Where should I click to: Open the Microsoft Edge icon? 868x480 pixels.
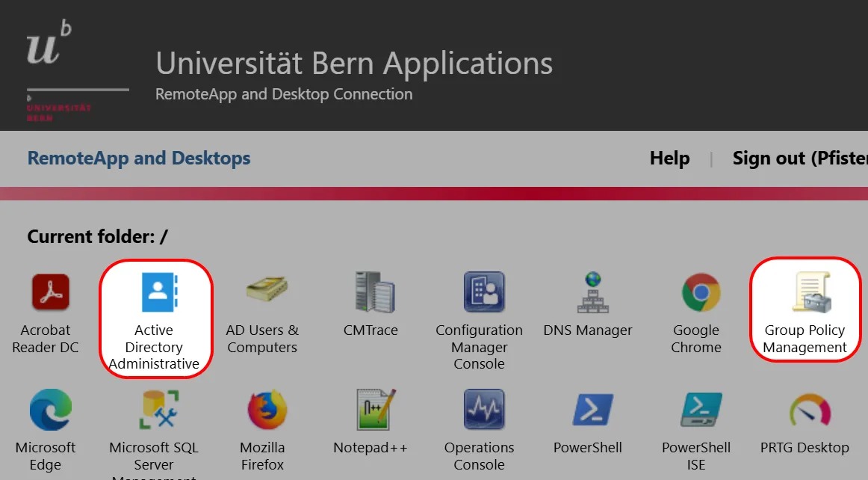tap(50, 410)
